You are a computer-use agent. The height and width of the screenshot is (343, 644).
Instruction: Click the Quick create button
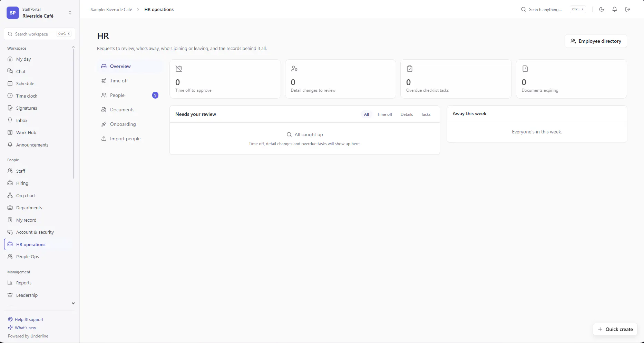point(615,329)
